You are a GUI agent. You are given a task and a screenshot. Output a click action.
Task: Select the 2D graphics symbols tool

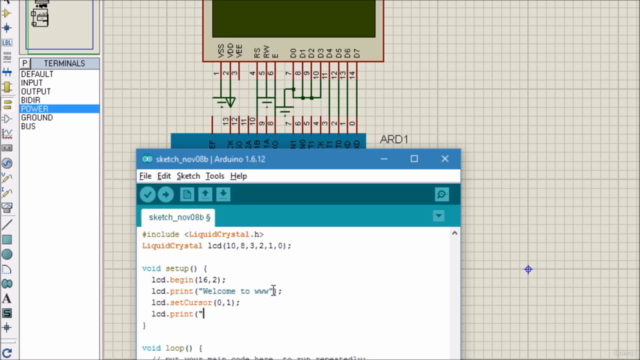tap(7, 313)
